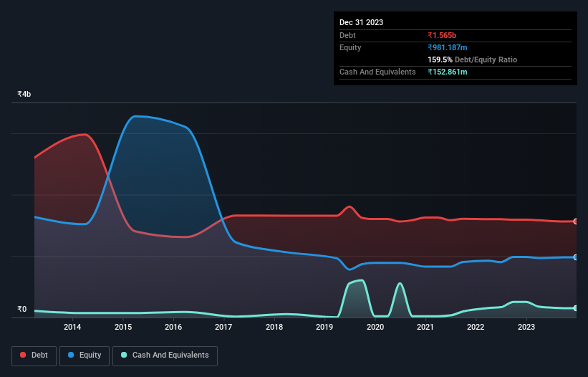Click the ₹981.187m equity value
The height and width of the screenshot is (377, 588).
(448, 47)
